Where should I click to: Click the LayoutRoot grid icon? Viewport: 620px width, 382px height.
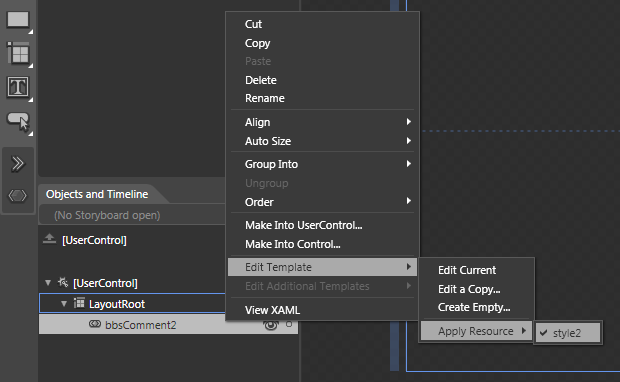[79, 303]
